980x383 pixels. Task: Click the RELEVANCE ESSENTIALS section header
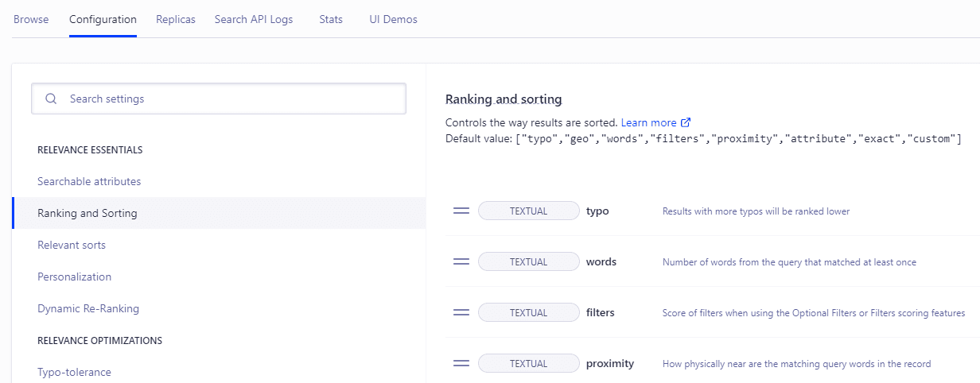(x=90, y=149)
